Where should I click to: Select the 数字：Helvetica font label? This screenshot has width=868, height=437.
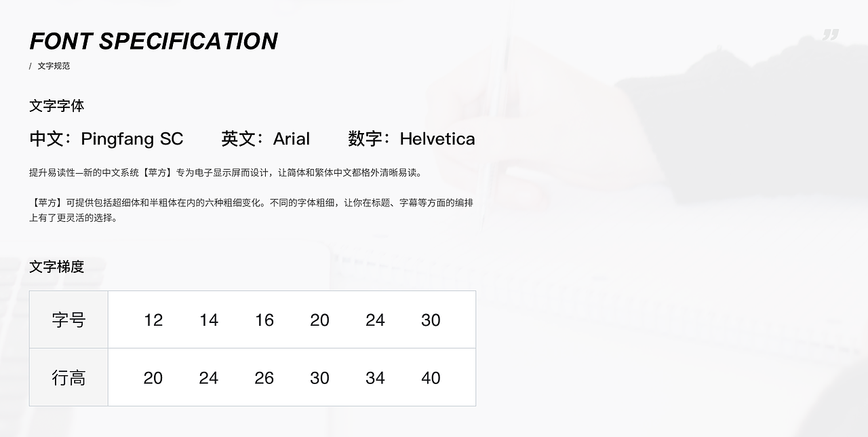(411, 139)
